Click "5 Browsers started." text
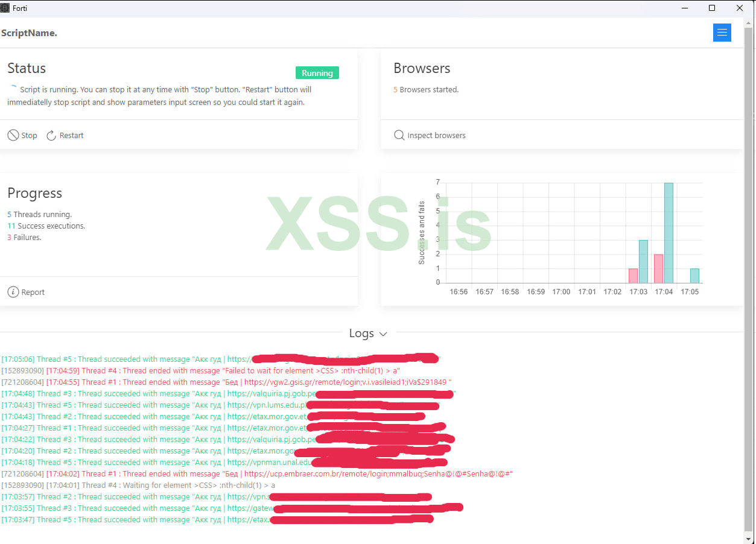Viewport: 756px width, 544px height. (426, 89)
